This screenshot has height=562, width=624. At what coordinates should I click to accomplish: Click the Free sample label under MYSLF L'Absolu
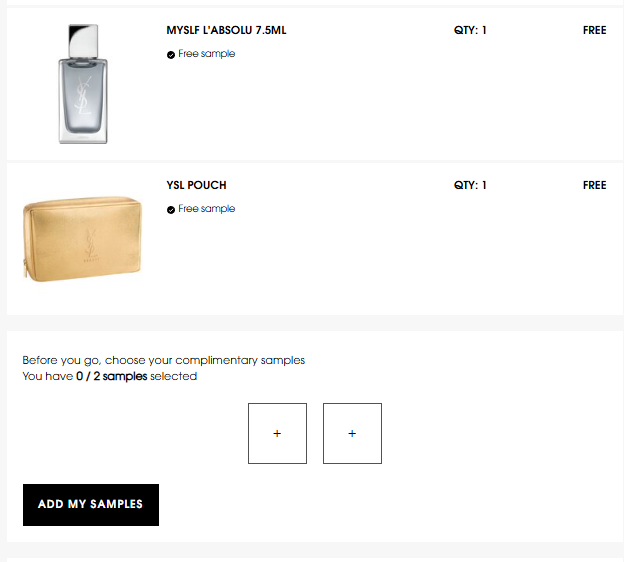(207, 54)
